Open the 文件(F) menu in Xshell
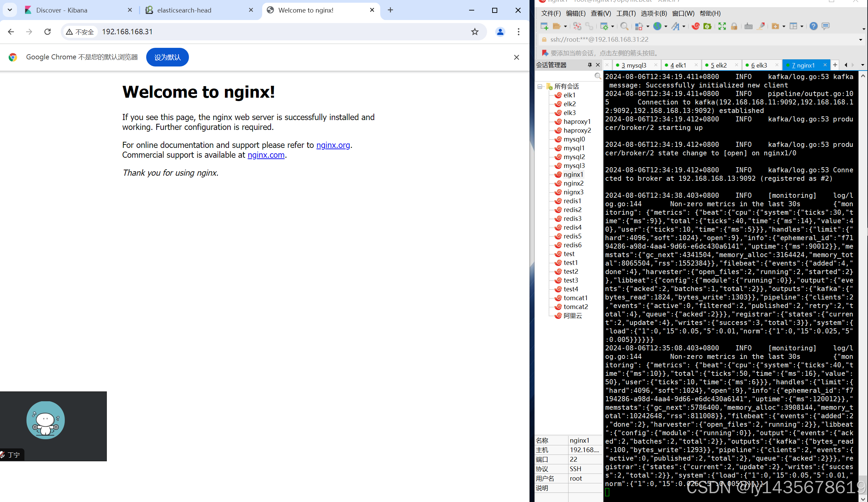The width and height of the screenshot is (868, 502). 551,14
